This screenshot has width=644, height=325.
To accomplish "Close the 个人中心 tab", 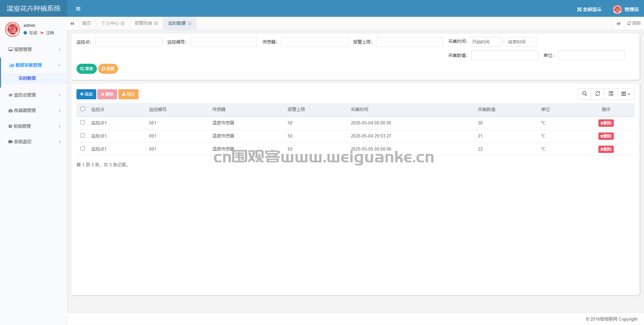I will [x=123, y=23].
